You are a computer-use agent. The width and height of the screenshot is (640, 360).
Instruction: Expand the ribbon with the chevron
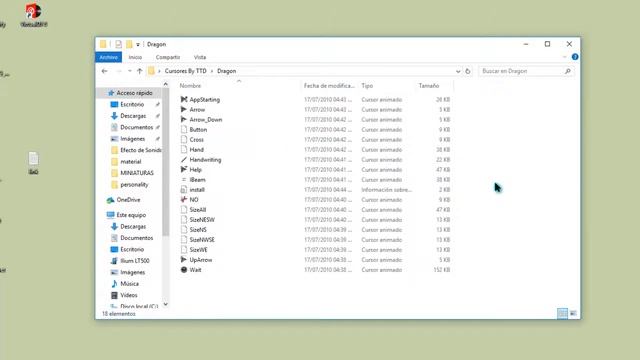(565, 57)
